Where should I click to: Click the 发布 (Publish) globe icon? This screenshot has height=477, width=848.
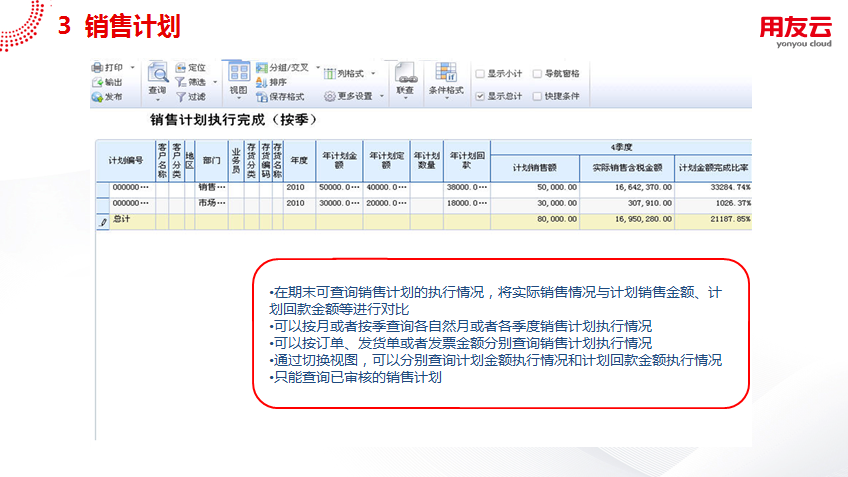[98, 97]
